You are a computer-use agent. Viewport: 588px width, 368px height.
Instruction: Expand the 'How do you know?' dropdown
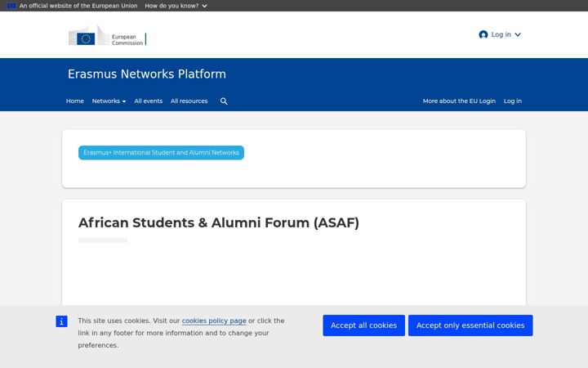176,6
